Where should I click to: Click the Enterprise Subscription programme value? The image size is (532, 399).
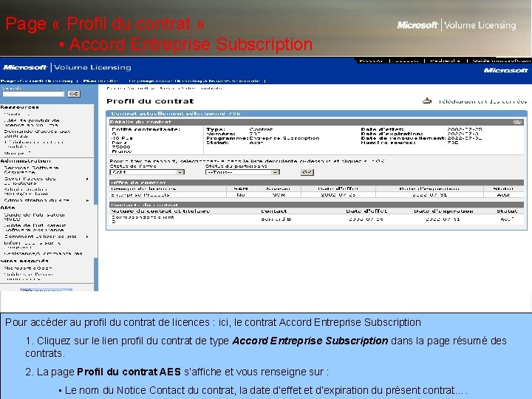284,138
